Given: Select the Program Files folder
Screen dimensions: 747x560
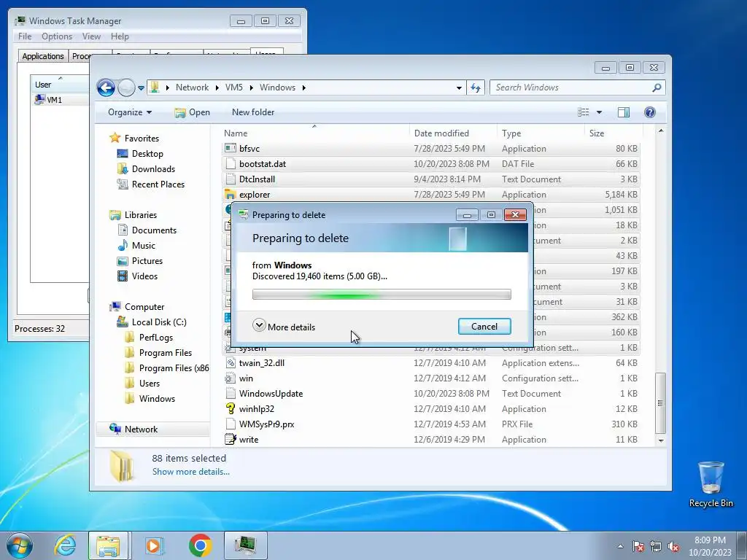Looking at the screenshot, I should pyautogui.click(x=166, y=353).
